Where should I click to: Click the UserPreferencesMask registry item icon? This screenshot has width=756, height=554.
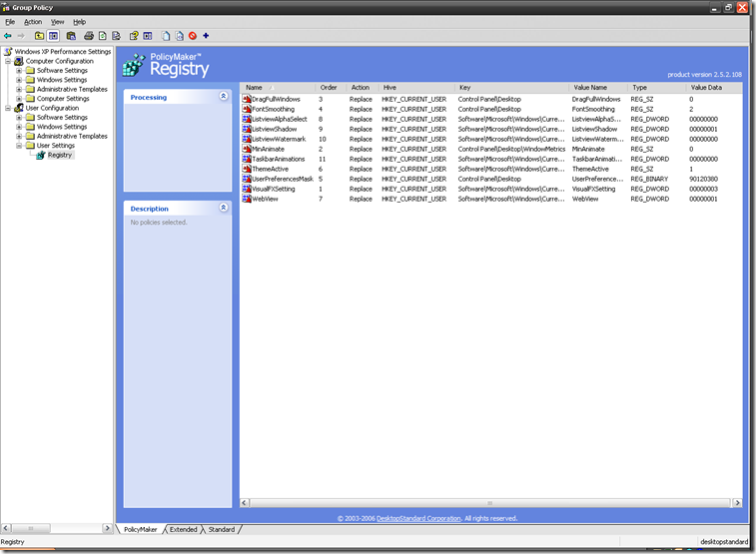click(247, 179)
